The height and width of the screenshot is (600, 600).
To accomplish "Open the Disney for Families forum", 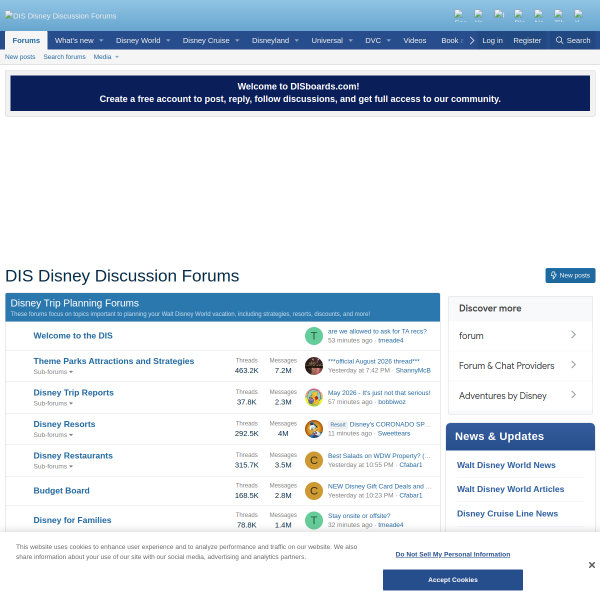I will pyautogui.click(x=72, y=520).
